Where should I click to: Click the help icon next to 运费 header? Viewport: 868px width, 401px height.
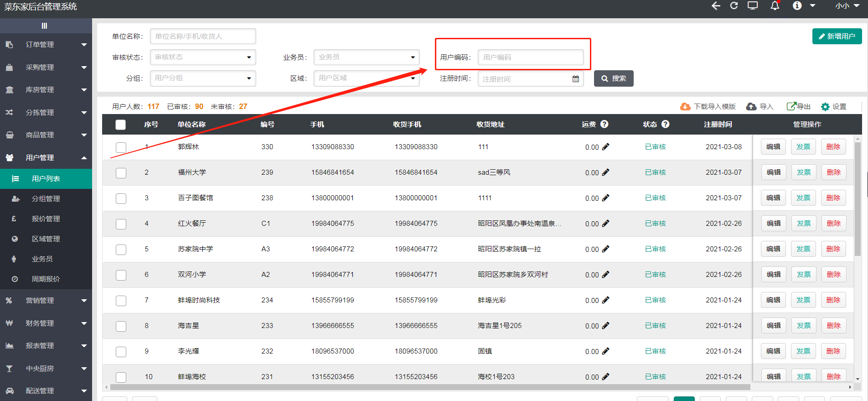[x=604, y=124]
